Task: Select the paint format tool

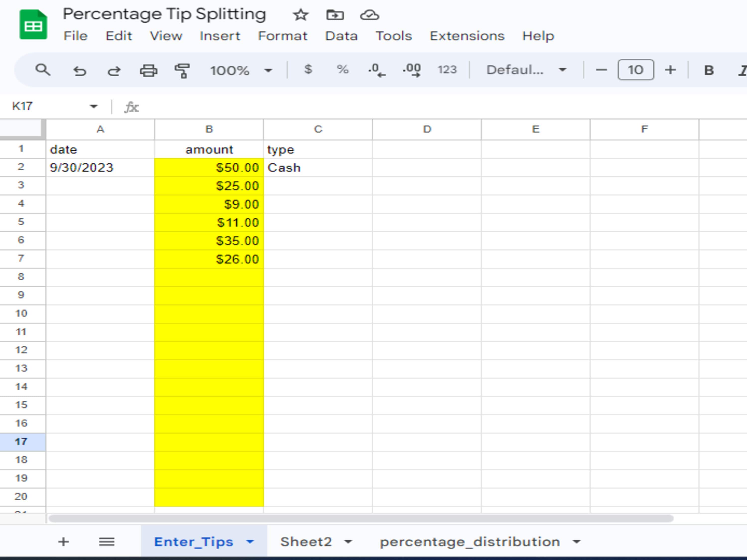Action: pyautogui.click(x=182, y=70)
